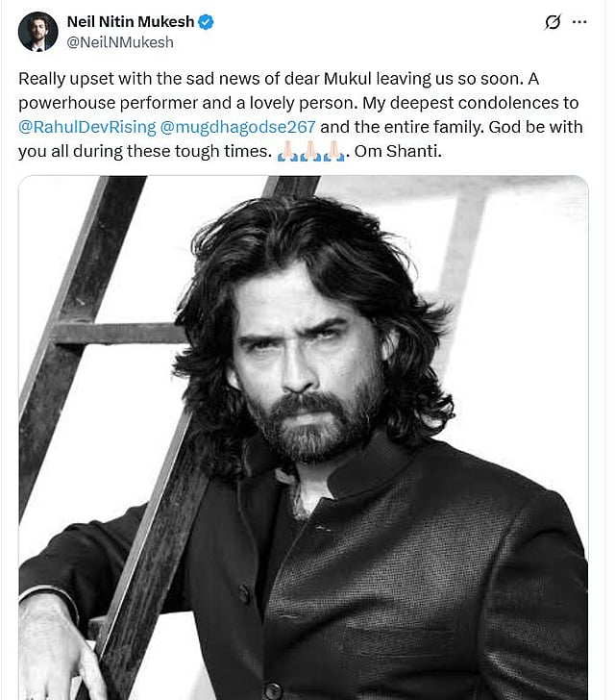Open the three-dot more options menu

point(579,21)
